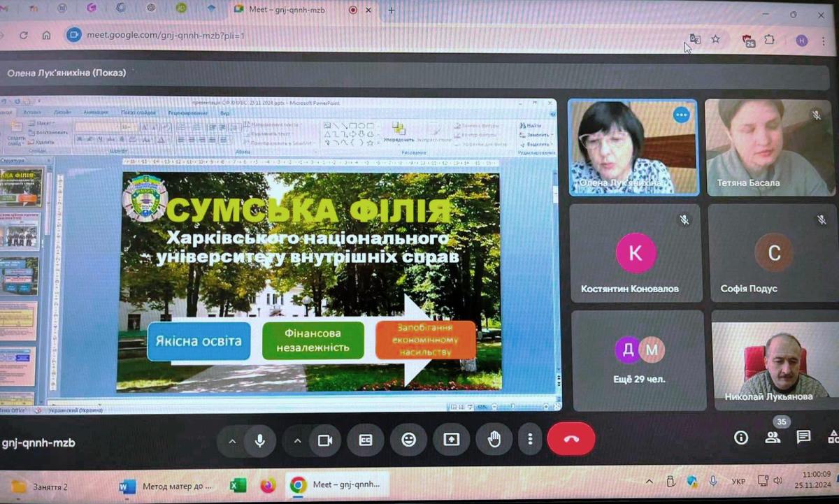Open the Chrome extensions puzzle icon
The height and width of the screenshot is (504, 839).
point(770,40)
